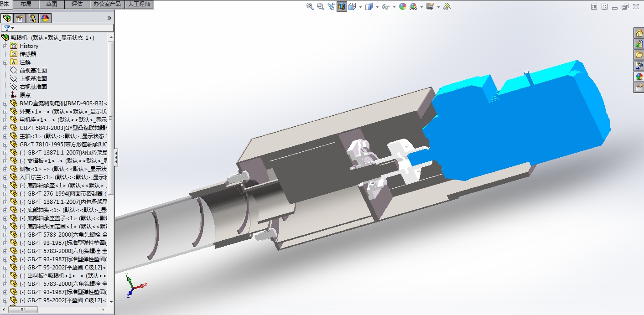This screenshot has height=315, width=644.
Task: Select the 底部轴承座盖子<1> component
Action: [x=59, y=218]
